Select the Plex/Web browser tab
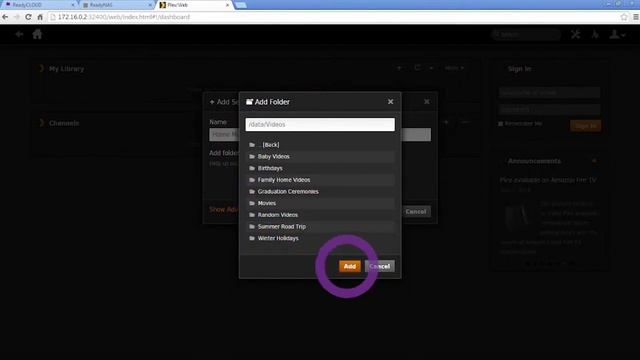 click(194, 5)
